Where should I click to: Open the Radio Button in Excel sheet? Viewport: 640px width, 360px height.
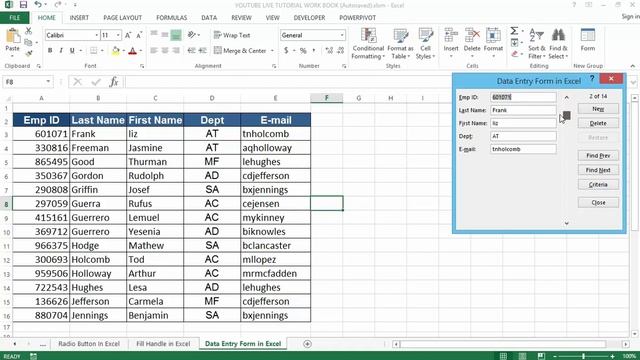pos(89,344)
